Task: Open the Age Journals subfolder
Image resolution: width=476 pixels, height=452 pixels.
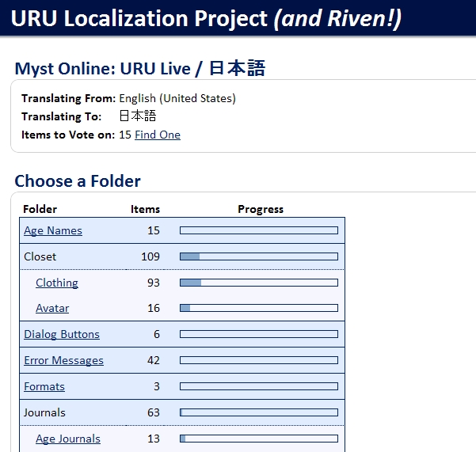Action: click(x=68, y=439)
